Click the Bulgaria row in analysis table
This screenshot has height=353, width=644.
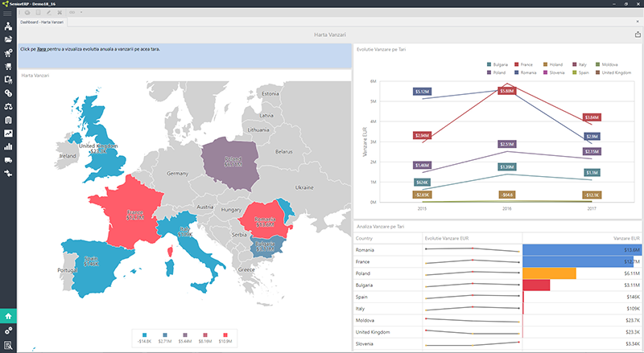tap(497, 285)
